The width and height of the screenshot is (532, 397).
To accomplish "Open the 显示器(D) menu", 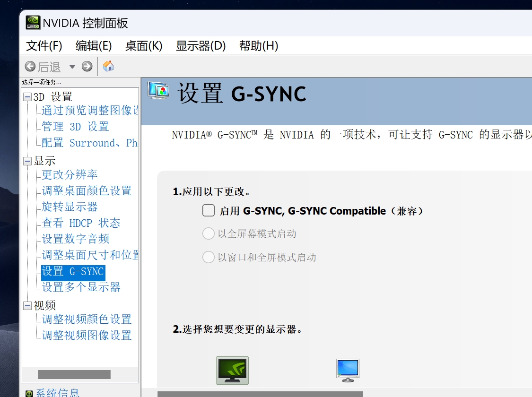I will tap(201, 46).
